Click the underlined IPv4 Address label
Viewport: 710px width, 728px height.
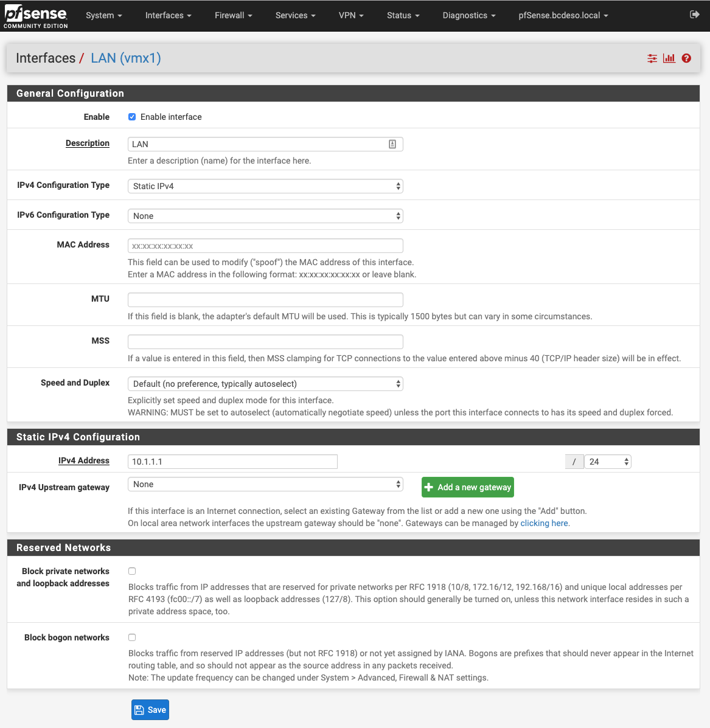click(84, 460)
